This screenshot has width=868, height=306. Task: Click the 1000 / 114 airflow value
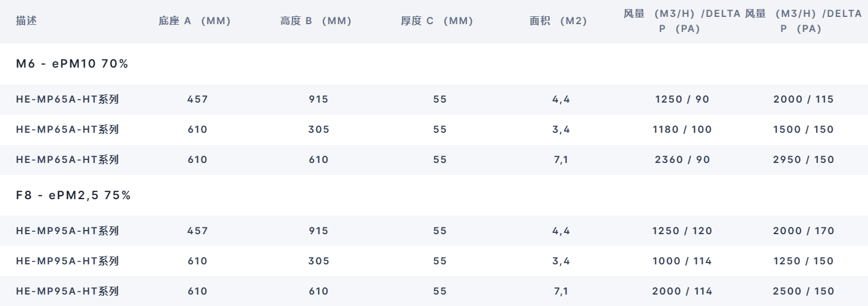click(682, 261)
